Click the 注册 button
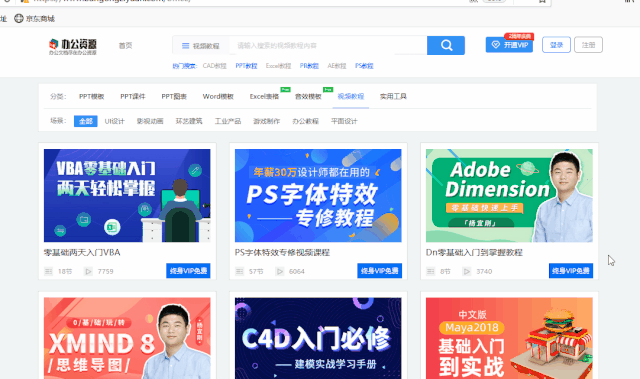The height and width of the screenshot is (379, 640). pyautogui.click(x=588, y=45)
